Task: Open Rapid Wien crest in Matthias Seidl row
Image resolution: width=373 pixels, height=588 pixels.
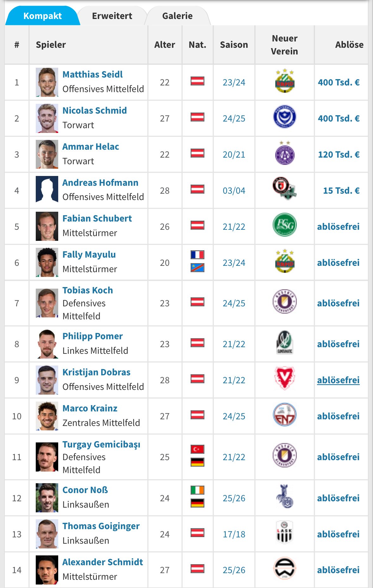Action: 284,81
